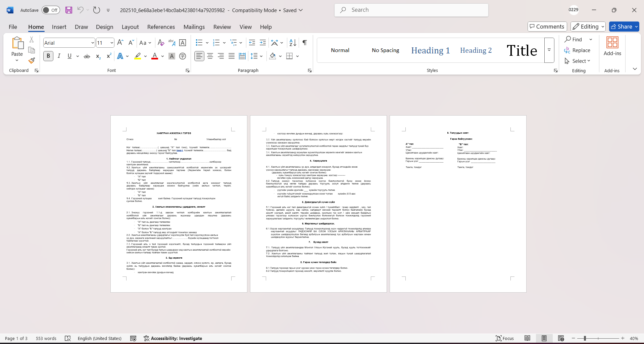Toggle AutoSave switch on
Image resolution: width=644 pixels, height=344 pixels.
(51, 10)
